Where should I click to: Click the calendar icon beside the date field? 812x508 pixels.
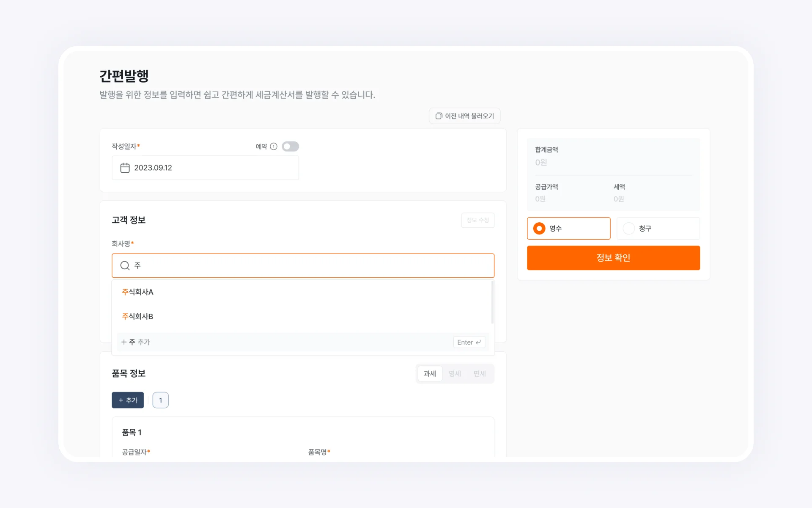tap(125, 168)
